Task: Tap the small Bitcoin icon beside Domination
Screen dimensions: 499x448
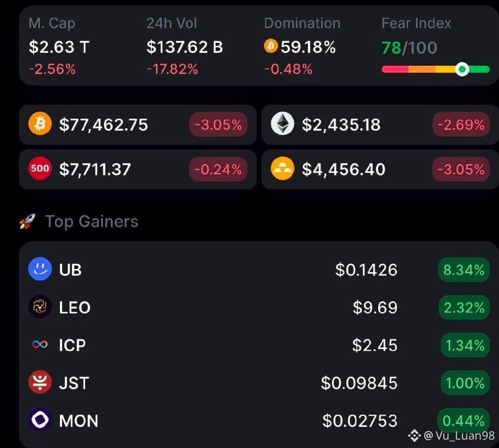Action: point(271,46)
